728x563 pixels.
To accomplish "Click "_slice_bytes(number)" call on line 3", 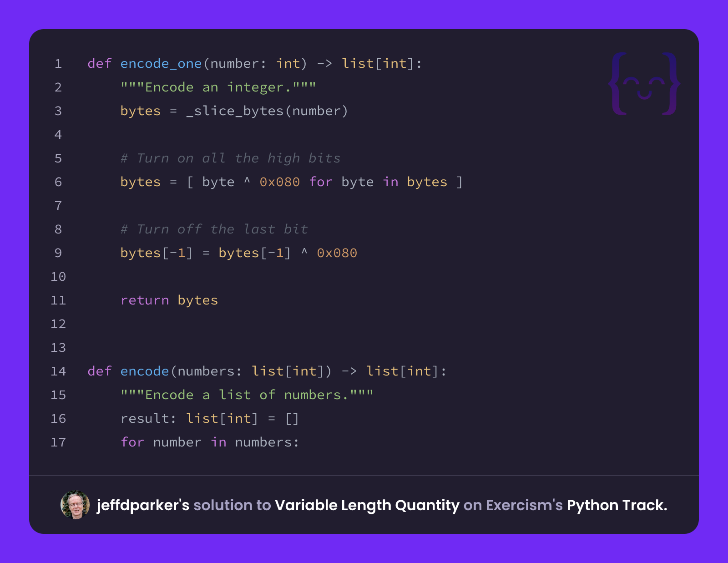I will tap(267, 111).
